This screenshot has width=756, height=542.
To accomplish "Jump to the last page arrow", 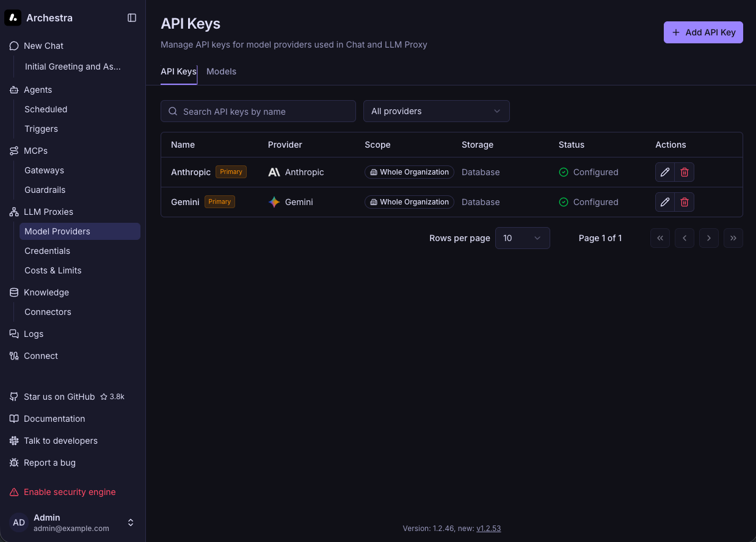I will [733, 238].
